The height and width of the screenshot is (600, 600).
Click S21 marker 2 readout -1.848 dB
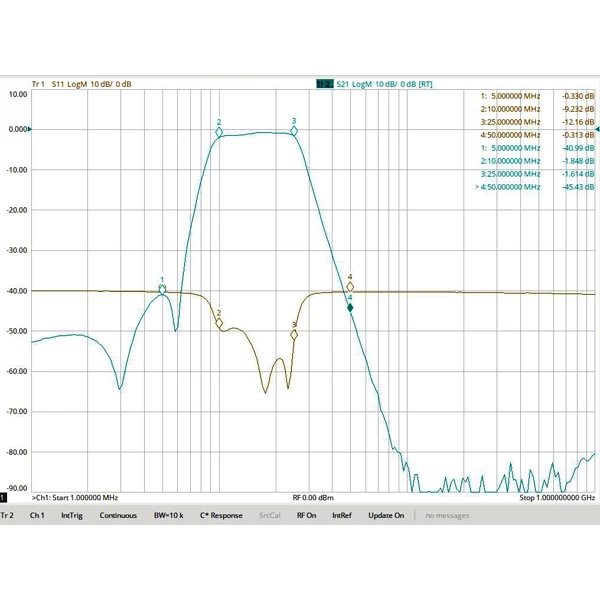click(537, 161)
